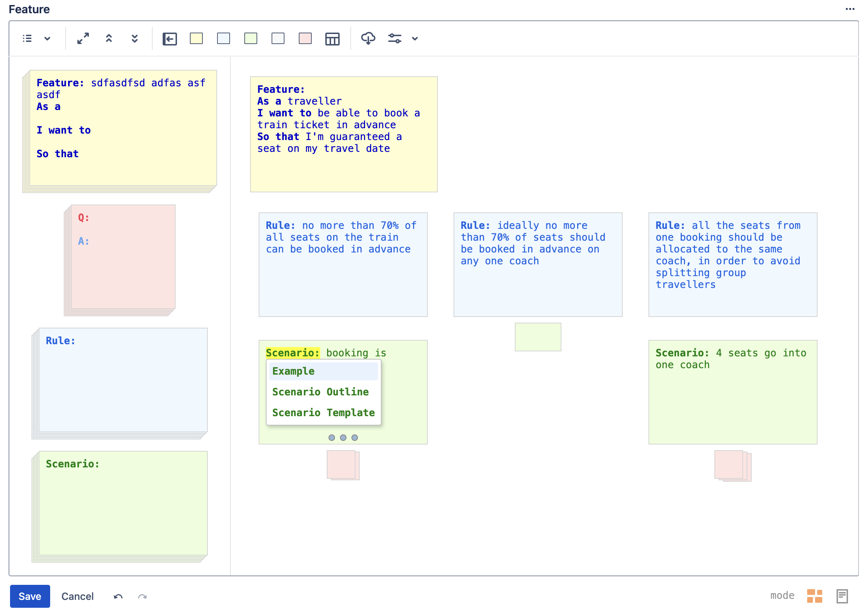Click the collapse all double-chevron up icon
Image resolution: width=867 pixels, height=616 pixels.
tap(109, 38)
